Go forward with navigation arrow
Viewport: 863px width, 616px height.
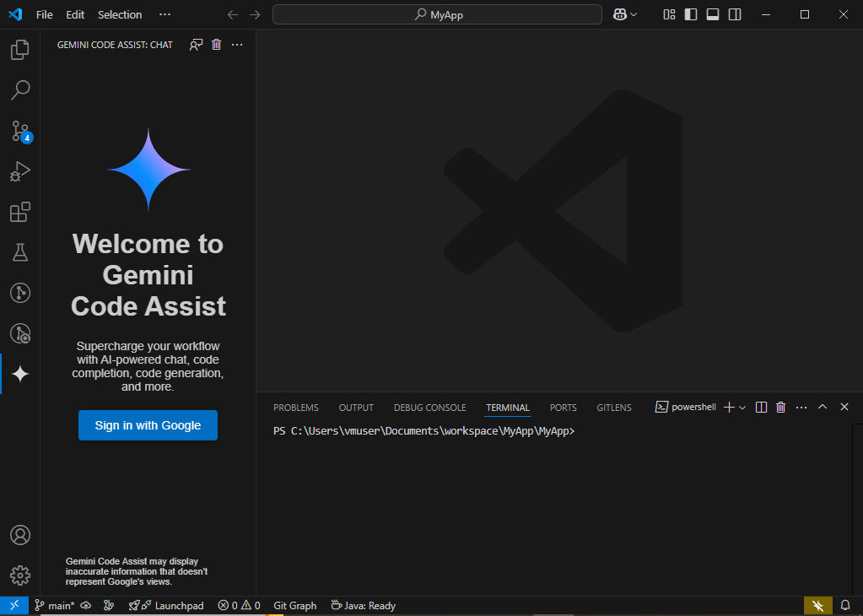[x=255, y=15]
